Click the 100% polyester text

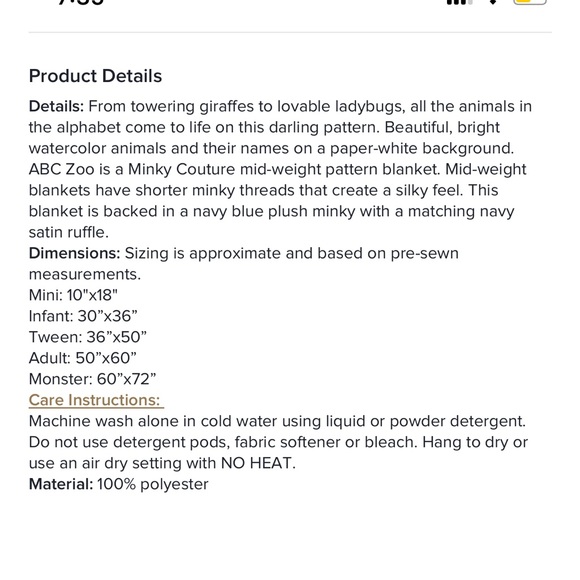point(153,484)
